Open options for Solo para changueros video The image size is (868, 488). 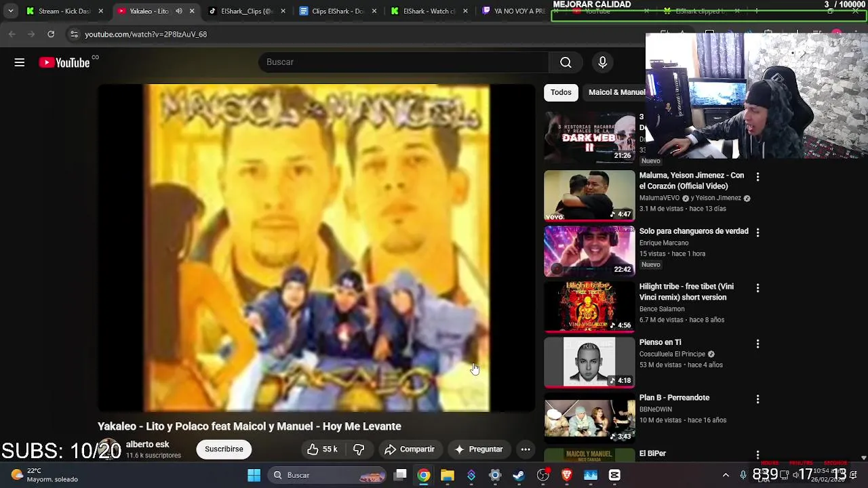tap(757, 232)
